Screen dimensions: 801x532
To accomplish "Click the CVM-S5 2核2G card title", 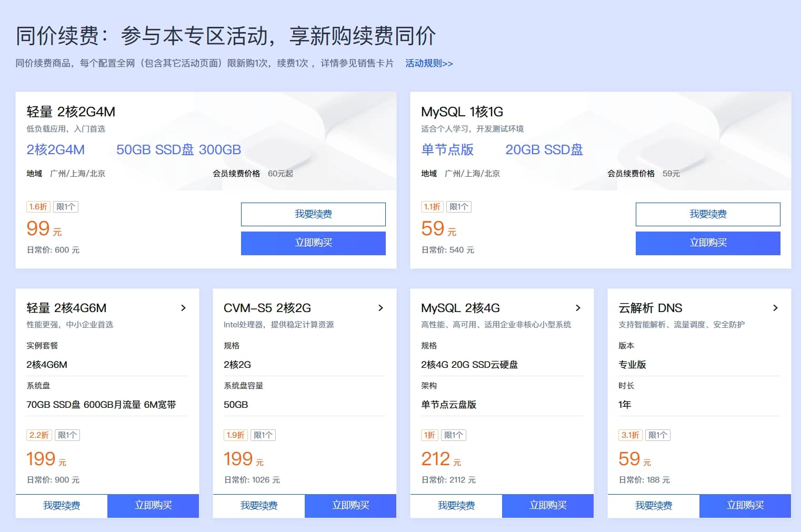I will (267, 308).
